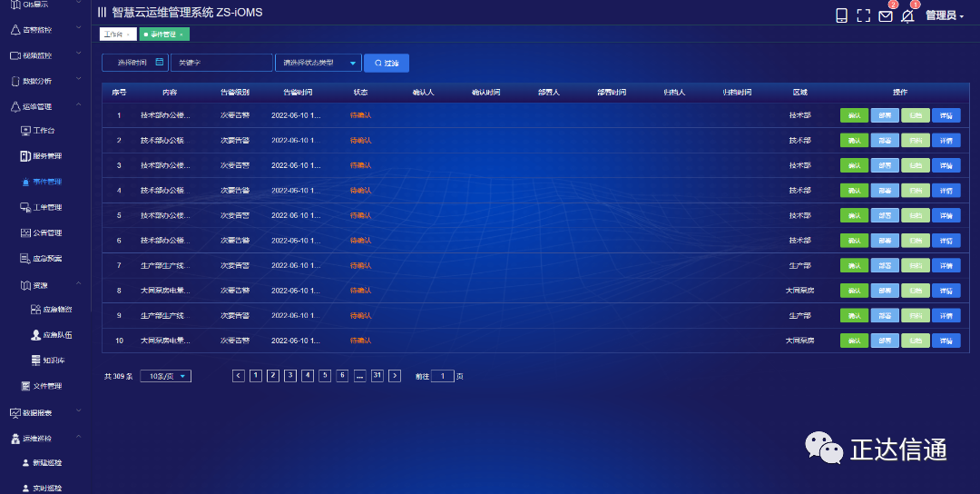The image size is (980, 494).
Task: Open 应急队伍 under 资源
Action: coord(51,335)
